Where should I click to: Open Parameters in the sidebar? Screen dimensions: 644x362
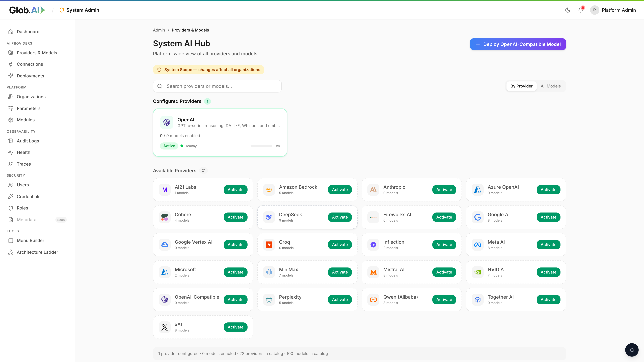click(38, 108)
